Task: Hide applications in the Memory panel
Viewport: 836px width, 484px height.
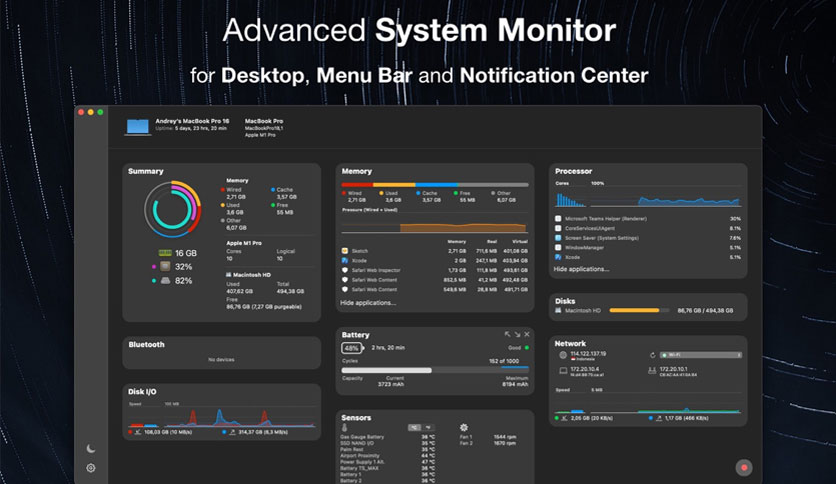Action: click(368, 303)
